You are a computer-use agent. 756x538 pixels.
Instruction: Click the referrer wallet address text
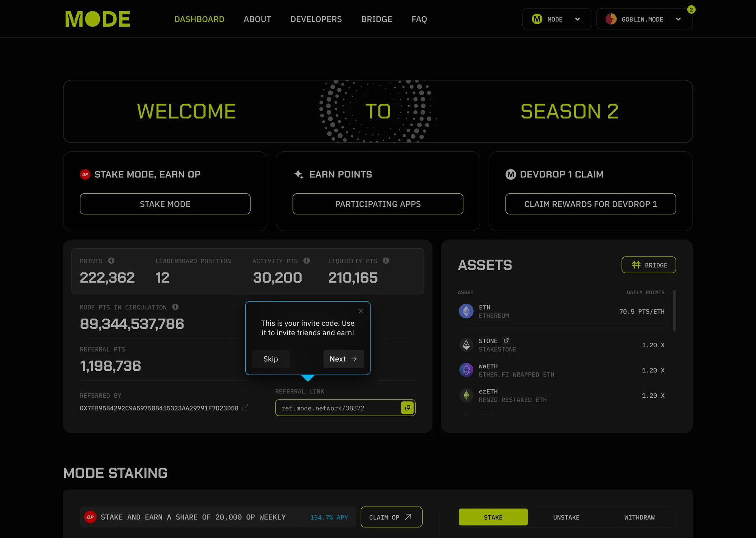click(159, 408)
